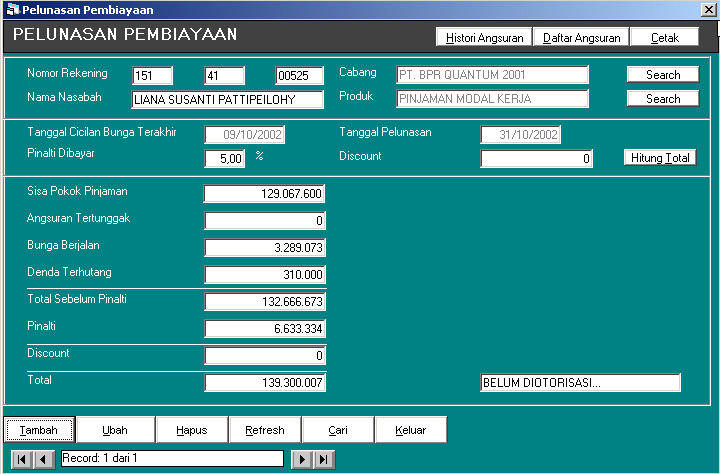Viewport: 720px width, 474px height.
Task: Go to first record navigation arrow
Action: click(x=22, y=459)
